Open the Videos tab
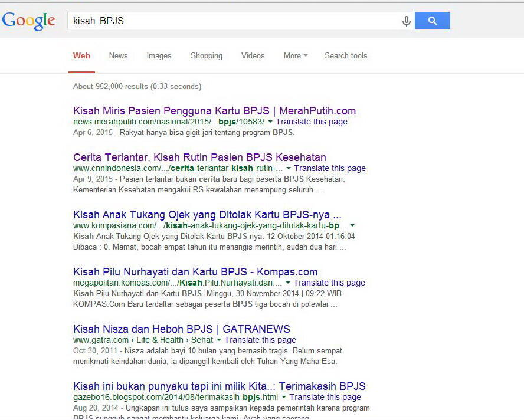 click(253, 56)
